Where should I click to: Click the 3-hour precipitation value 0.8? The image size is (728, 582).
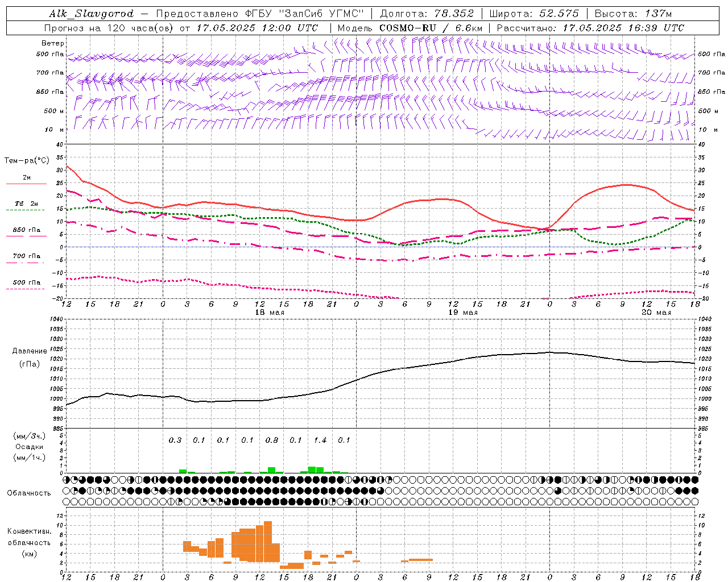click(x=272, y=440)
